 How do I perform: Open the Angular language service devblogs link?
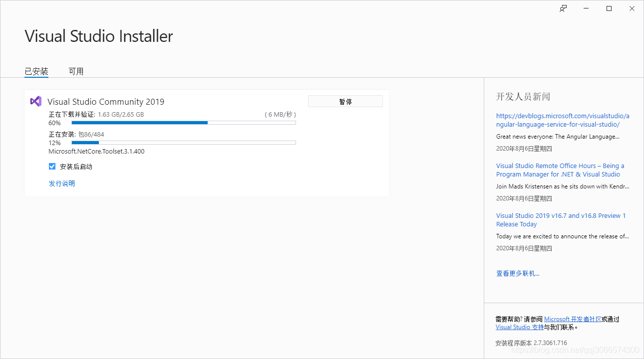[x=563, y=120]
